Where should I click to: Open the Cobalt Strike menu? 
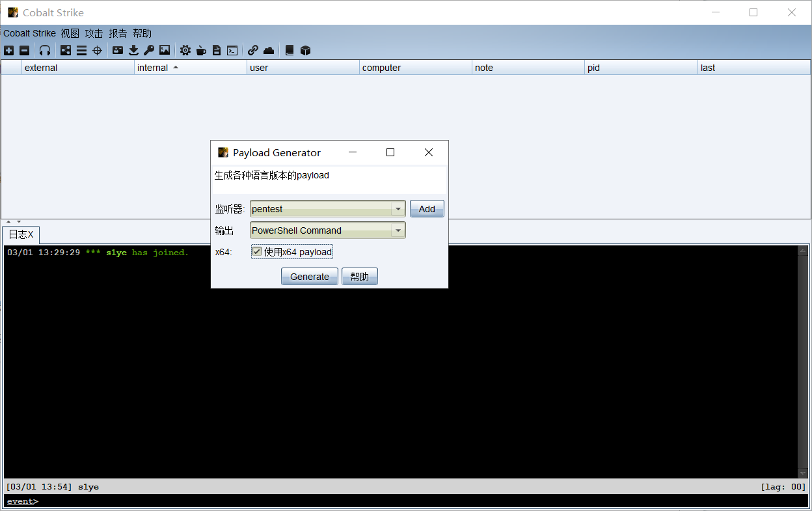point(29,33)
